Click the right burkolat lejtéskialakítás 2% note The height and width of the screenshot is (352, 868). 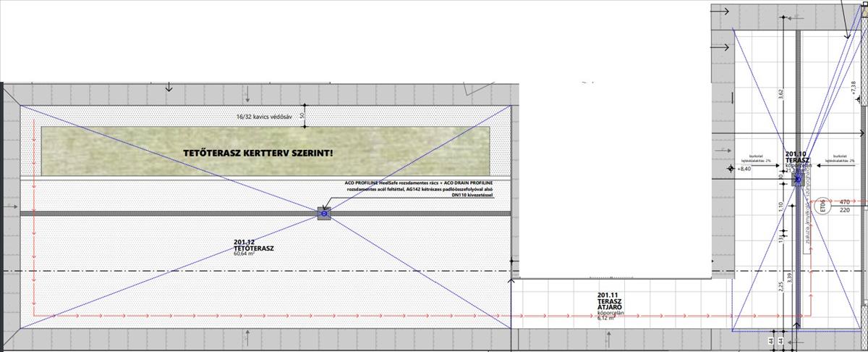click(843, 157)
